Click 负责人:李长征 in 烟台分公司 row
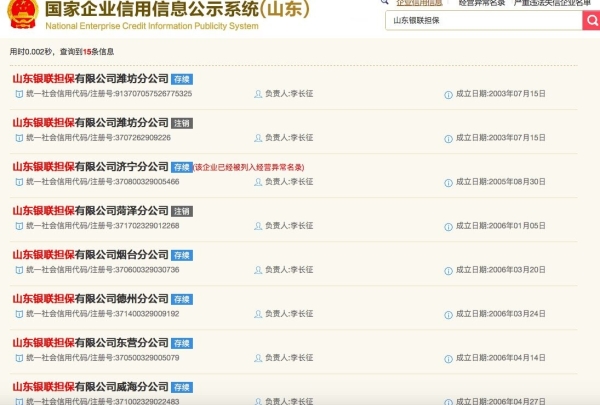This screenshot has width=600, height=405. tap(289, 270)
